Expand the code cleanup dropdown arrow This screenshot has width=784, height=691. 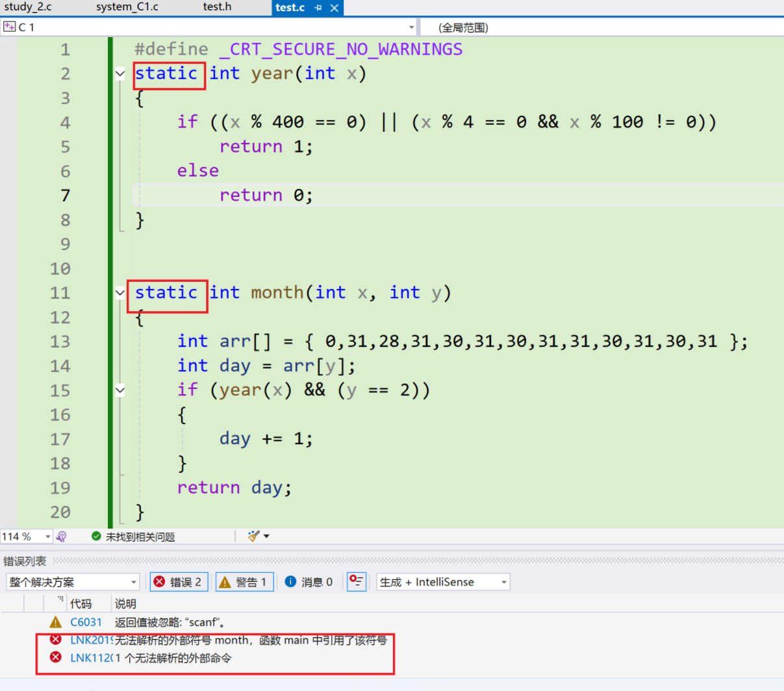click(x=266, y=536)
